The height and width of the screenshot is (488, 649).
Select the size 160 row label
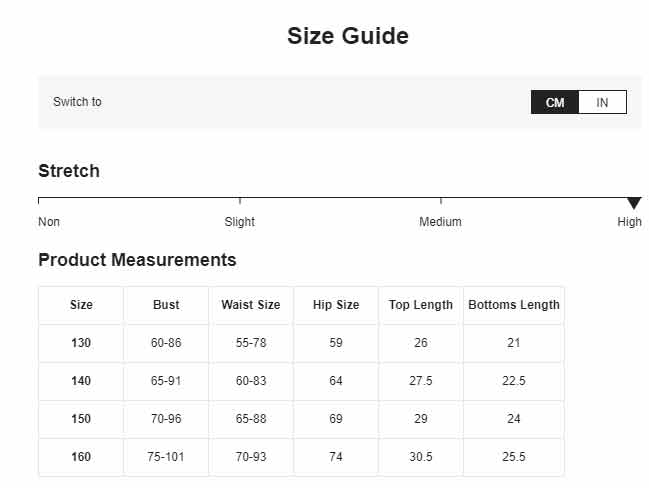81,457
